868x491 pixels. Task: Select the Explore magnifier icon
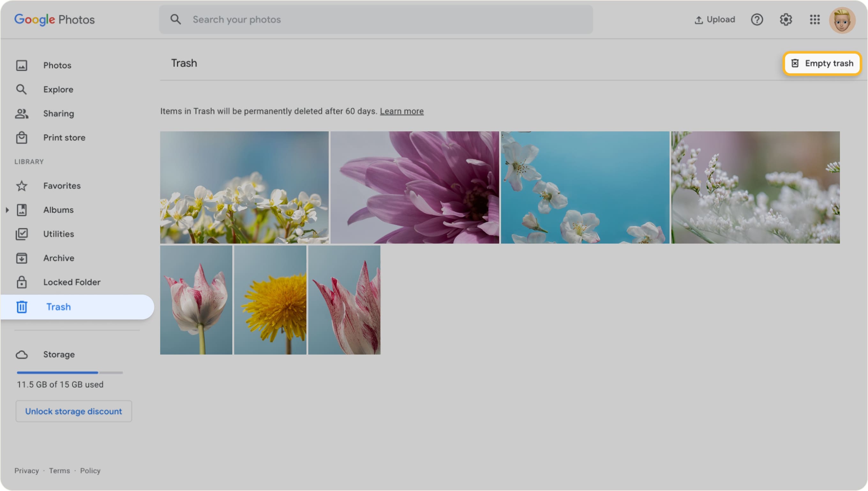pyautogui.click(x=22, y=89)
